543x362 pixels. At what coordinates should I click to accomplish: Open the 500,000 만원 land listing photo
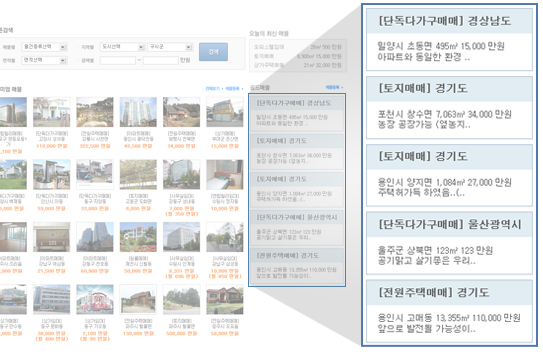tap(181, 300)
